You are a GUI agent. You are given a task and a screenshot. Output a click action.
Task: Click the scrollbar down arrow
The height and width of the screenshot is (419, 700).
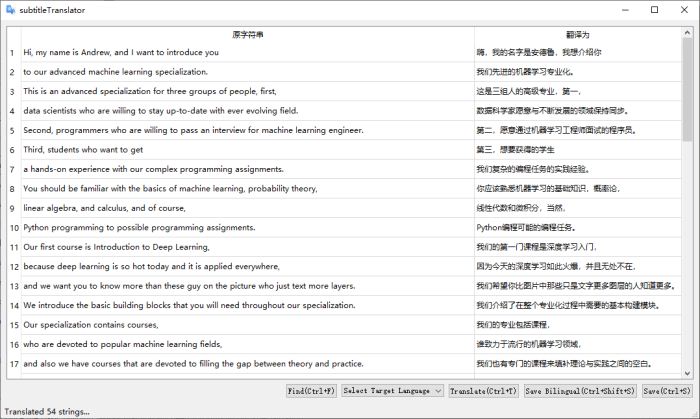[x=687, y=373]
